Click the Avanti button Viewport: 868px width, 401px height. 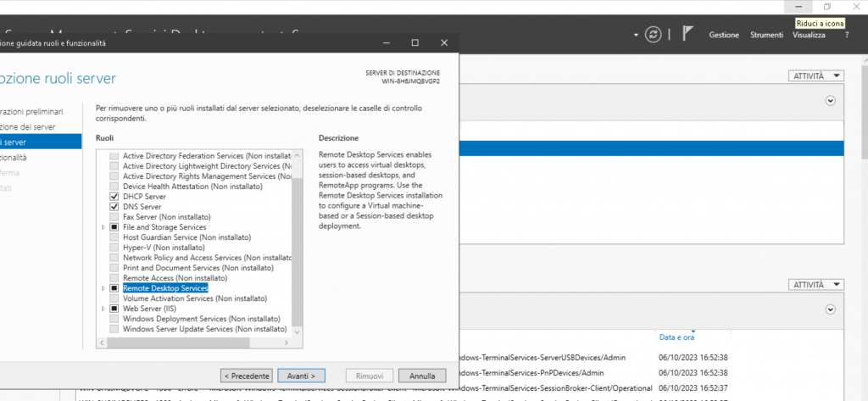(300, 375)
